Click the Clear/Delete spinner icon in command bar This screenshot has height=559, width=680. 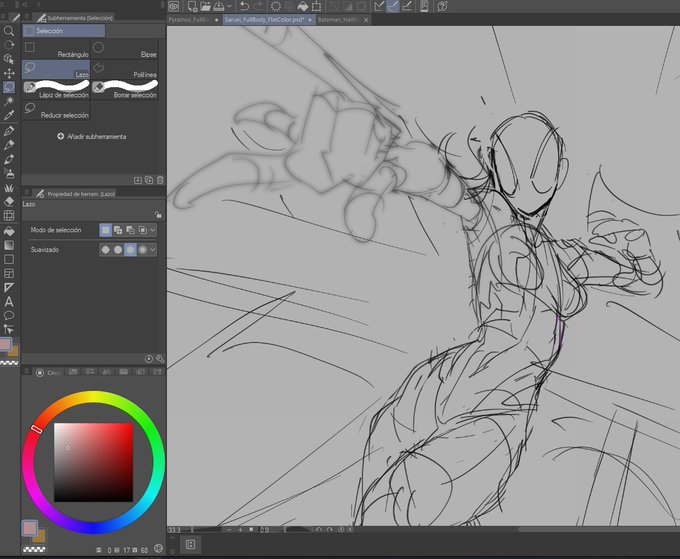pos(276,6)
